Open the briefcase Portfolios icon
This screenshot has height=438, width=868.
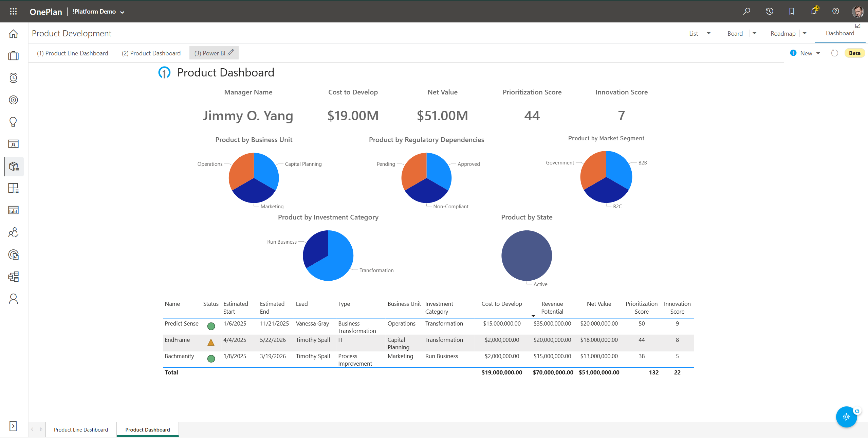pos(13,56)
